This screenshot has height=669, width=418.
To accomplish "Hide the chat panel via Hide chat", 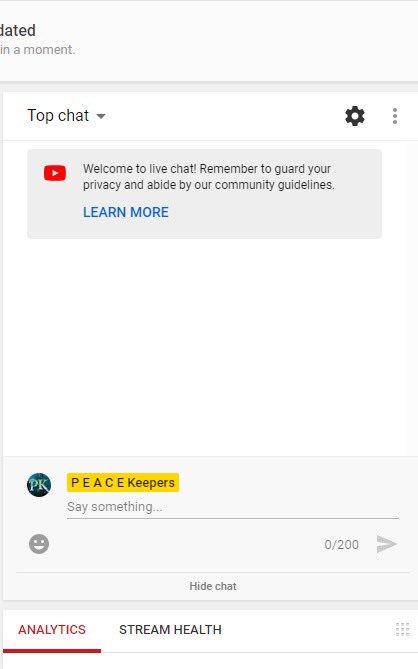I will [x=213, y=586].
